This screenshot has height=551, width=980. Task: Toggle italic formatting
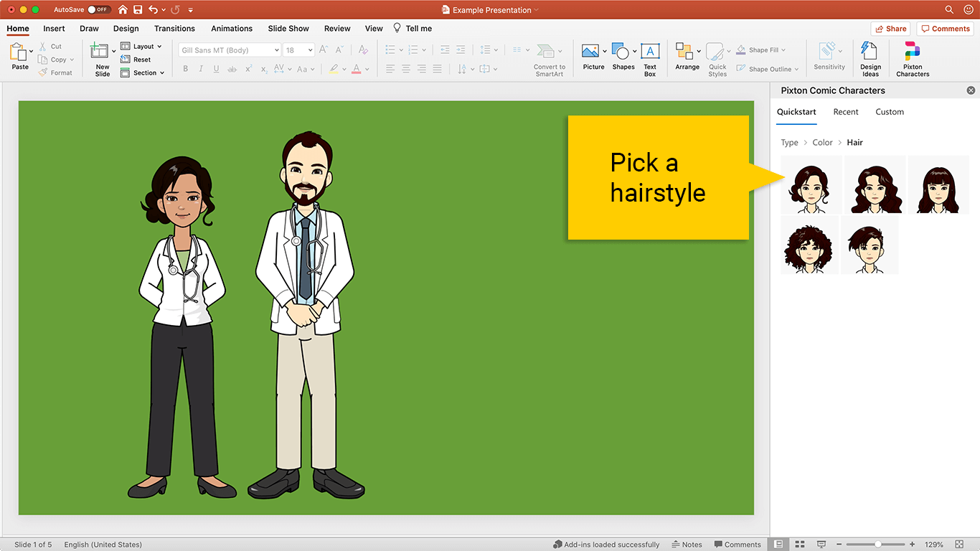pyautogui.click(x=200, y=68)
